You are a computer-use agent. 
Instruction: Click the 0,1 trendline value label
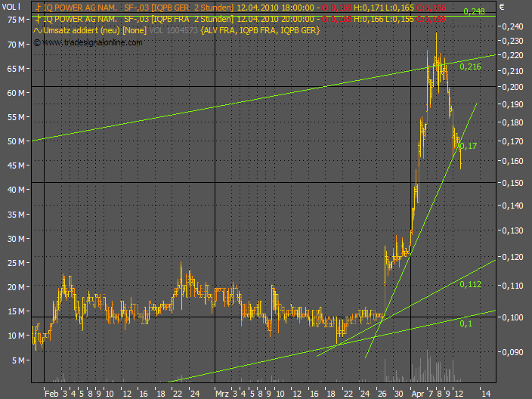click(x=466, y=323)
